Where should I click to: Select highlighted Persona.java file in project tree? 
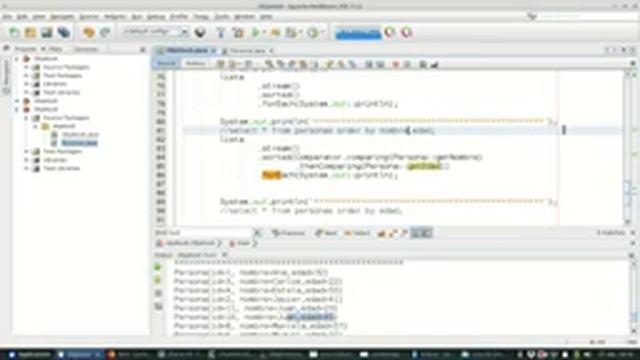(x=79, y=143)
